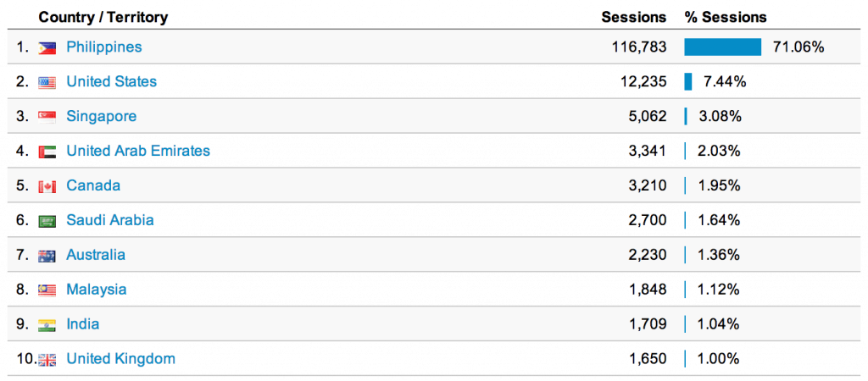The width and height of the screenshot is (868, 381).
Task: Click the % Sessions column header
Action: [726, 17]
